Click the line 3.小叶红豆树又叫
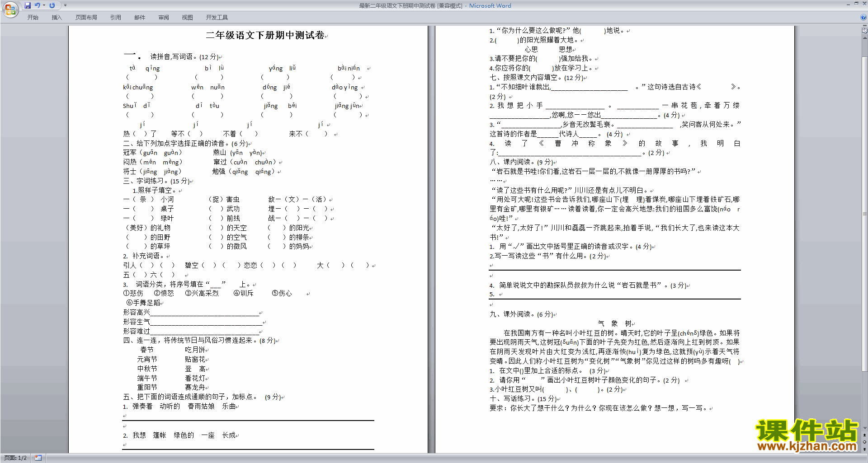 click(x=556, y=389)
